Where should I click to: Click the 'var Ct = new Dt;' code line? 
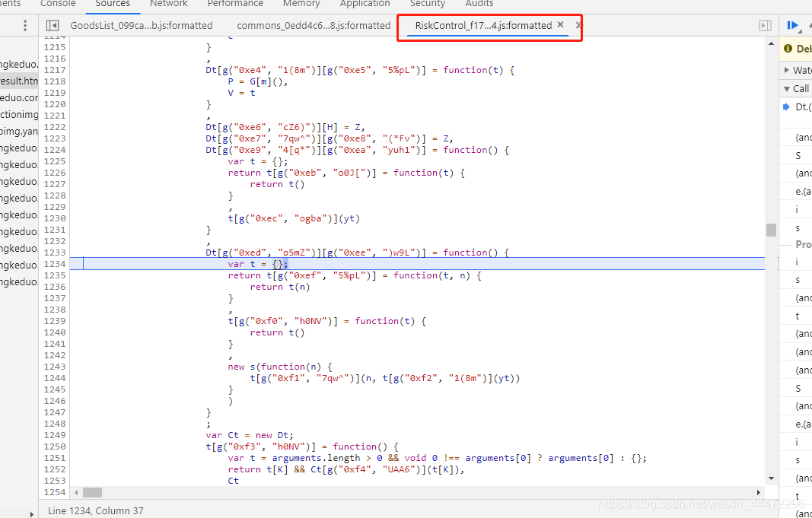(249, 435)
